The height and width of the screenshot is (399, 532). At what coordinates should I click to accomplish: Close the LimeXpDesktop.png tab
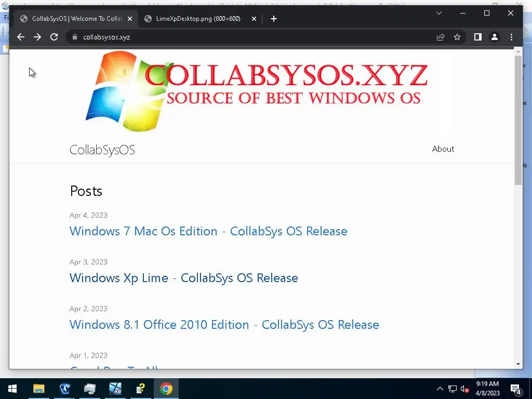254,19
